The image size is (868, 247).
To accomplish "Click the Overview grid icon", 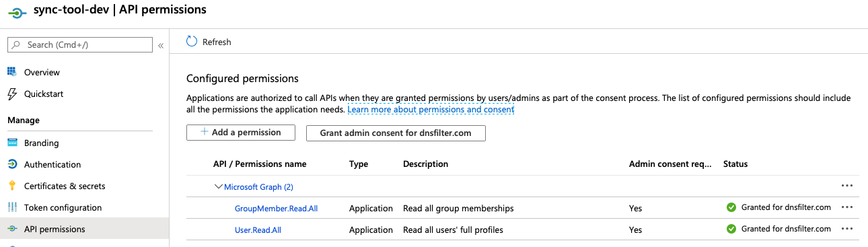I will point(11,72).
